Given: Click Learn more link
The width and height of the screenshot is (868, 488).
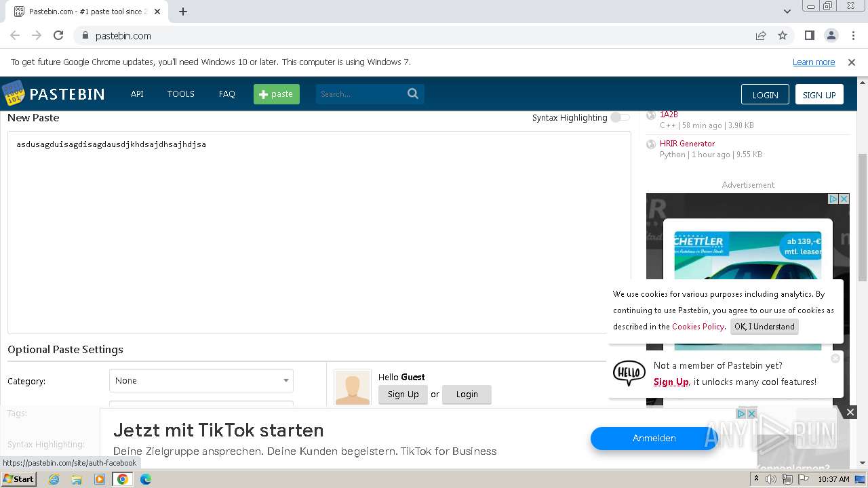Looking at the screenshot, I should 814,62.
